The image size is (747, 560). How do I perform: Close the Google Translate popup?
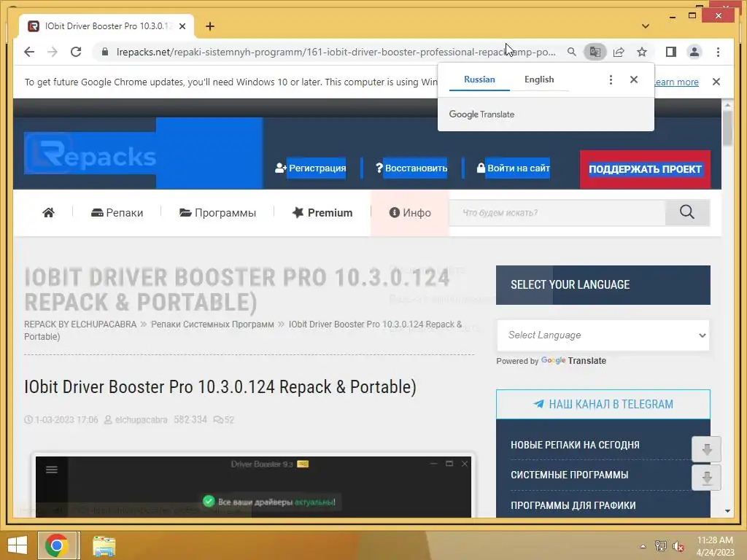coord(634,79)
